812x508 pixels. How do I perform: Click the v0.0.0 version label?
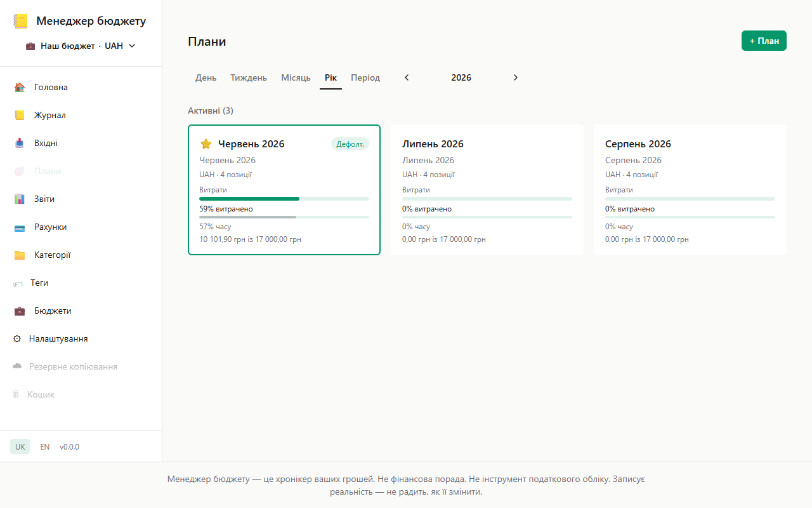70,446
